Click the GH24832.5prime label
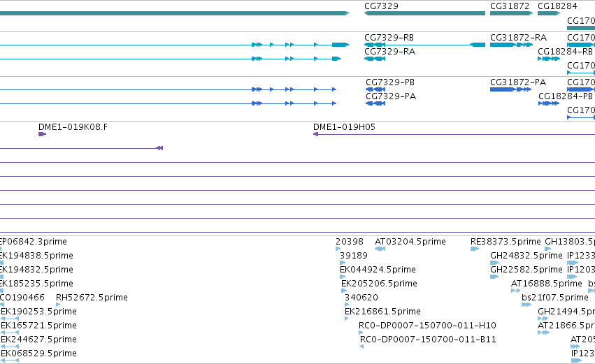Viewport: 595px width, 364px height. 526,256
